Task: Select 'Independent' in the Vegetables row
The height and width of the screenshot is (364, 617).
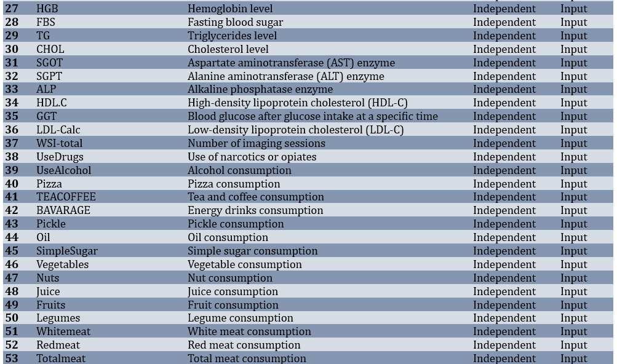Action: (x=504, y=264)
